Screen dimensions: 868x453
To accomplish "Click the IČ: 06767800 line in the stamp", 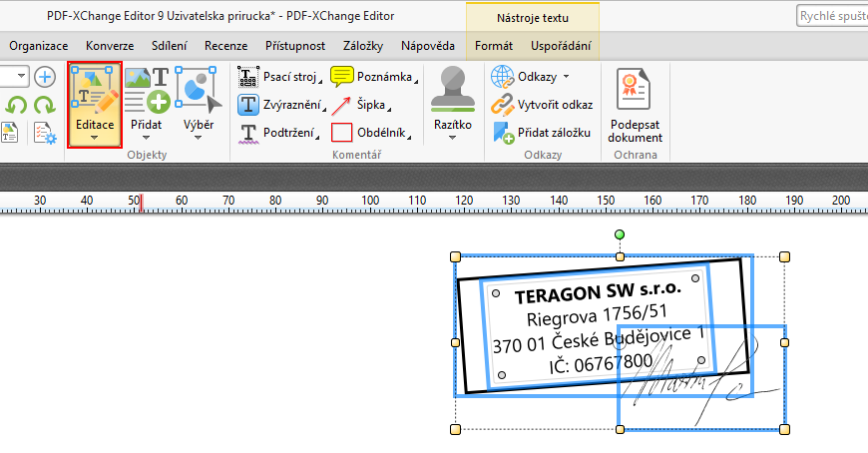I will [602, 364].
